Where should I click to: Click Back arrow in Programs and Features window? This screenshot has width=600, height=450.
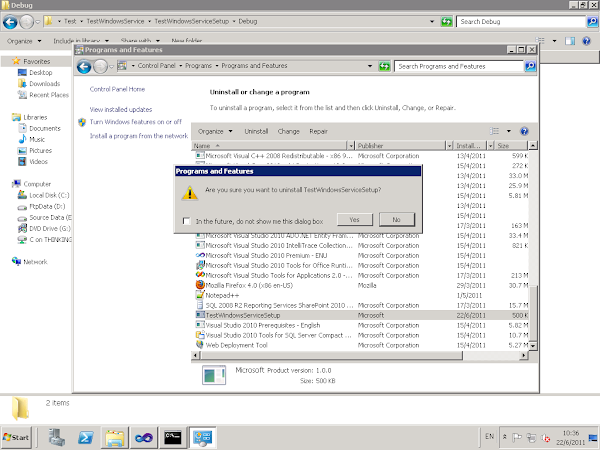84,67
